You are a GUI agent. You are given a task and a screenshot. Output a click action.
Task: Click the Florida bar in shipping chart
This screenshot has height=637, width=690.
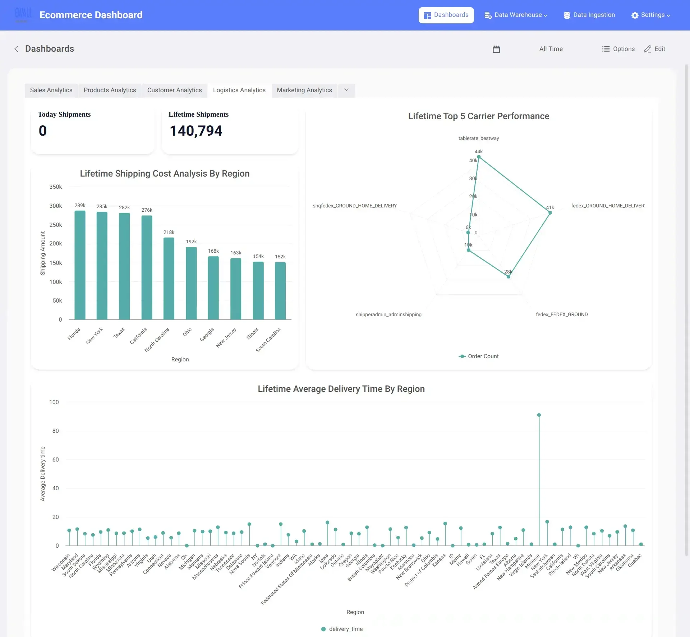[x=80, y=265]
